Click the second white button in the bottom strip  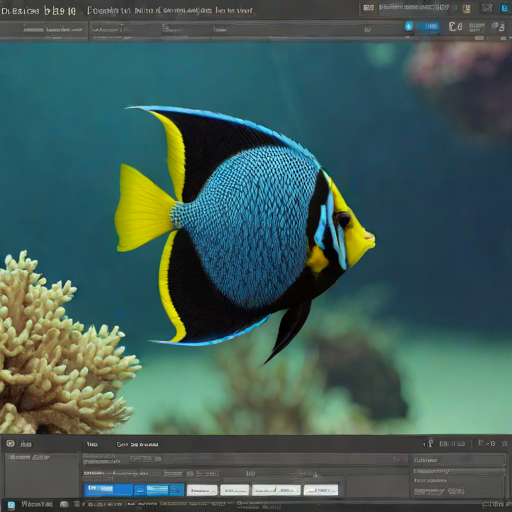click(x=234, y=490)
